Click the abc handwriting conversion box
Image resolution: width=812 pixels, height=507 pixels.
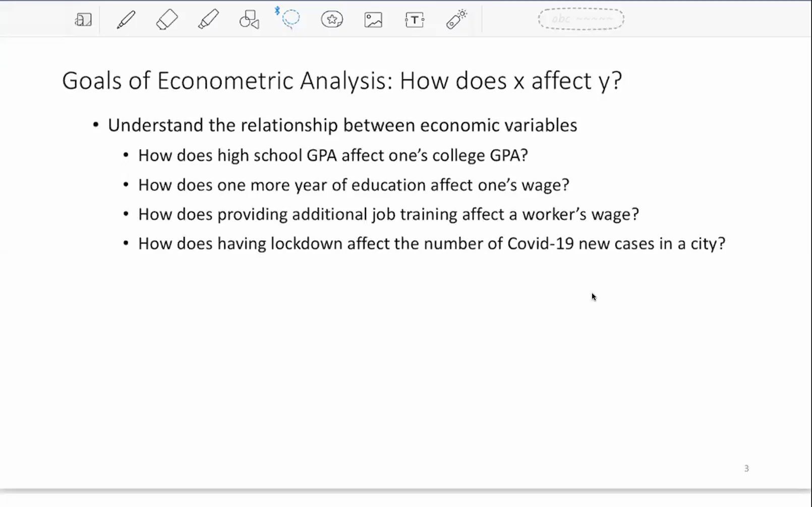click(x=581, y=19)
